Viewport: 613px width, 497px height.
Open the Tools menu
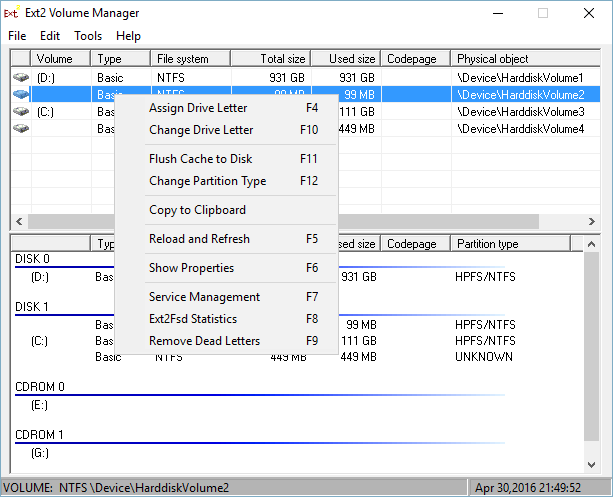tap(88, 36)
